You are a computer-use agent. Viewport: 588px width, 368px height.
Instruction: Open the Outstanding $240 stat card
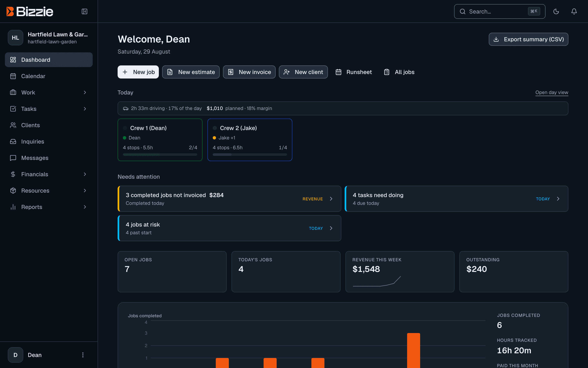click(x=514, y=272)
